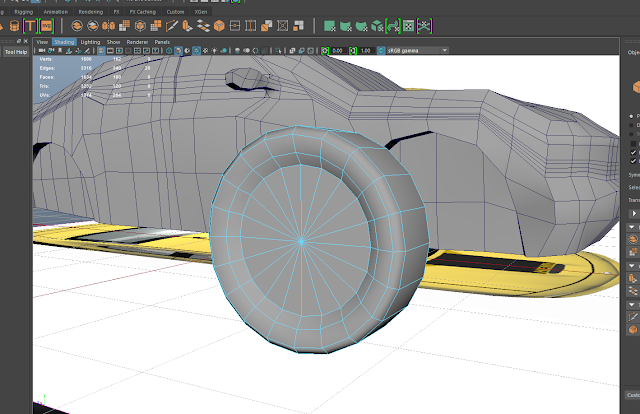Click the Bridge shelf icon
640x414 pixels.
pyautogui.click(x=203, y=26)
